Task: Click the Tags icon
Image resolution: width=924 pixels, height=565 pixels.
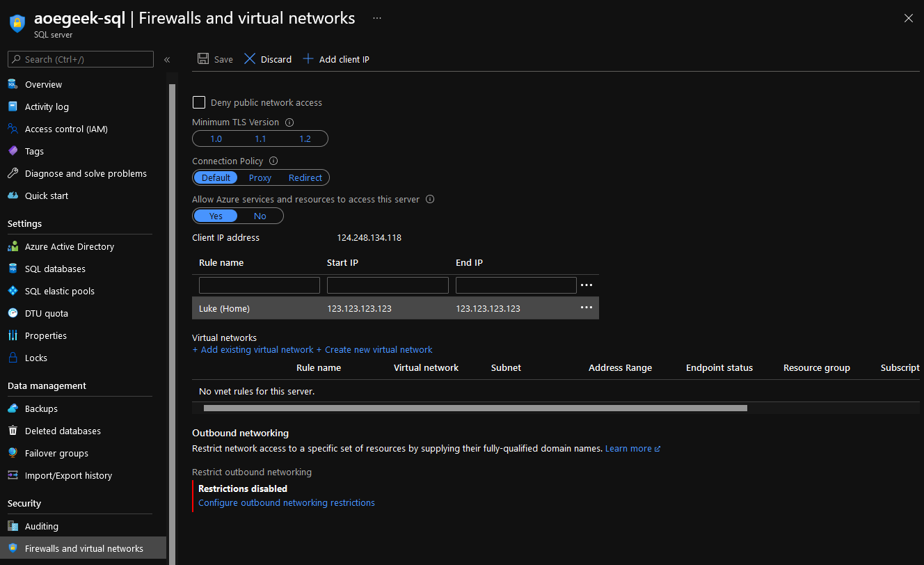Action: coord(13,151)
